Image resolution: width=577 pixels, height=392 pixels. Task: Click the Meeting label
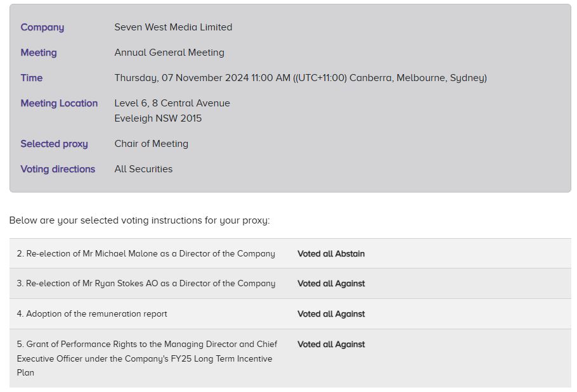click(x=38, y=53)
